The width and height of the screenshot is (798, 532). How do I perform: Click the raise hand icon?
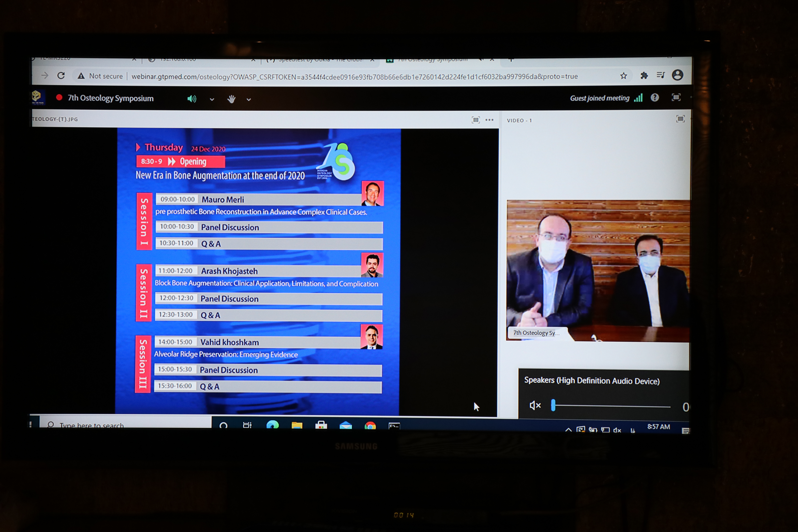tap(231, 99)
